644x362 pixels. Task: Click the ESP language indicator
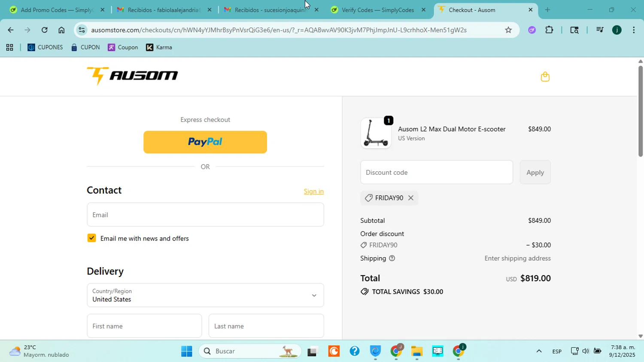(x=557, y=351)
